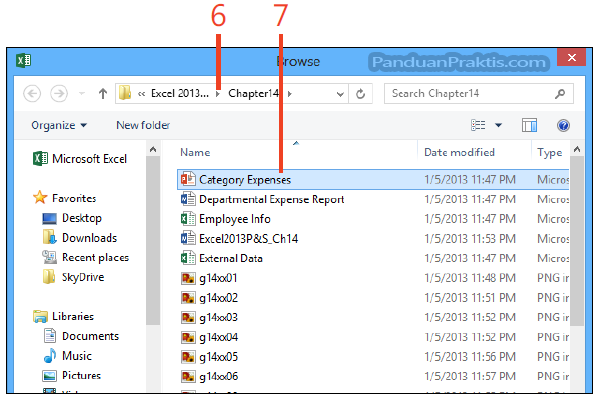The width and height of the screenshot is (596, 397).
Task: Click Word icon of Excel2013P&S_Ch14
Action: tap(188, 238)
